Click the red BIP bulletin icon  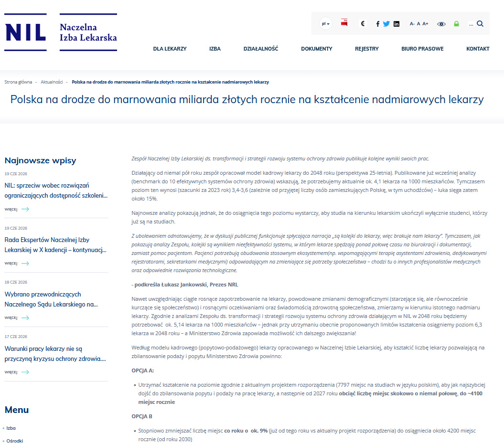coord(344,23)
